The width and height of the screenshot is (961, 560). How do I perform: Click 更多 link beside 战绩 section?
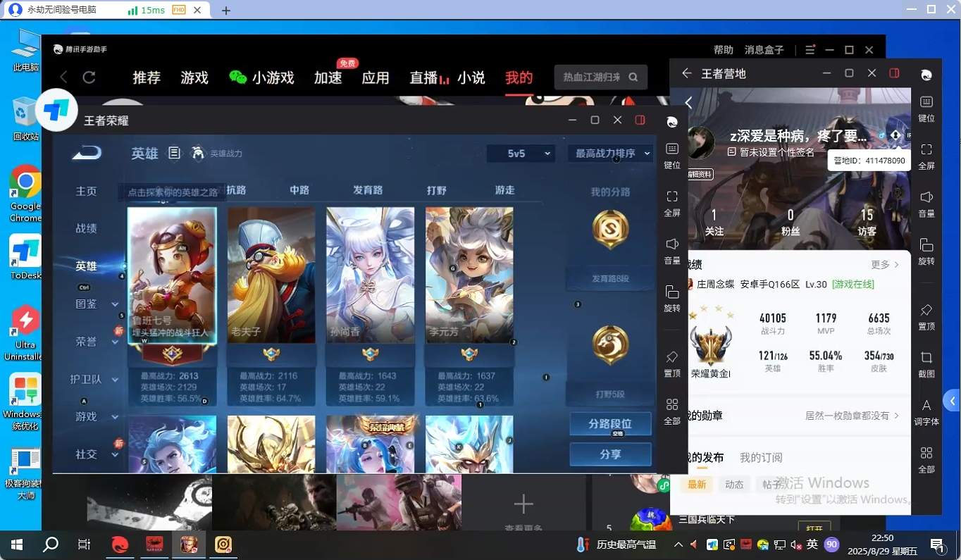(885, 265)
